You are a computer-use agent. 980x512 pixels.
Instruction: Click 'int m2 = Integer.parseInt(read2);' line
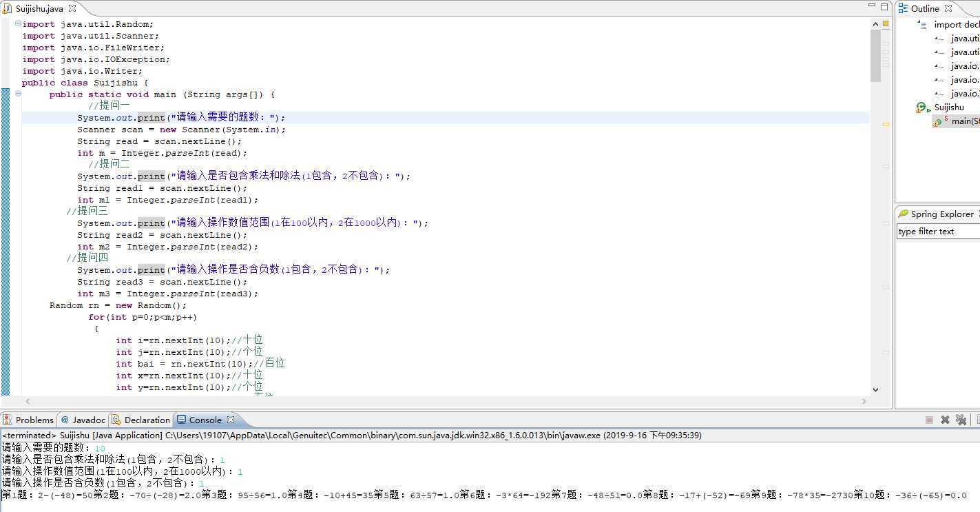(x=168, y=247)
